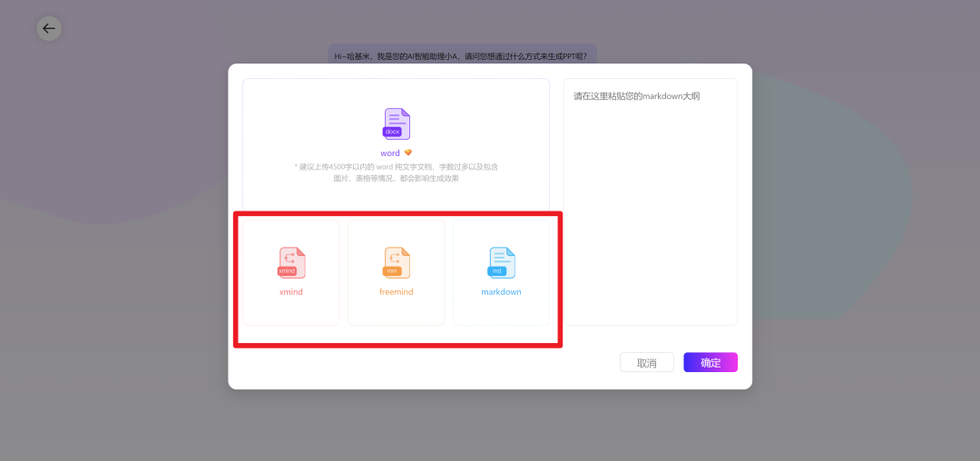
Task: Pick the blue markdown file icon
Action: pyautogui.click(x=501, y=262)
